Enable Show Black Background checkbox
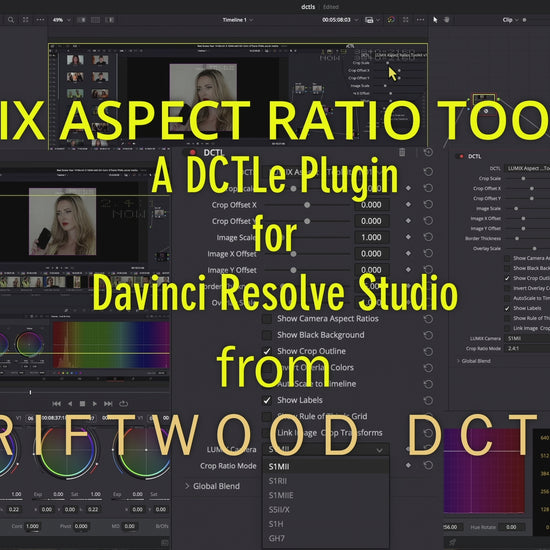Viewport: 550px width, 550px height. [267, 335]
